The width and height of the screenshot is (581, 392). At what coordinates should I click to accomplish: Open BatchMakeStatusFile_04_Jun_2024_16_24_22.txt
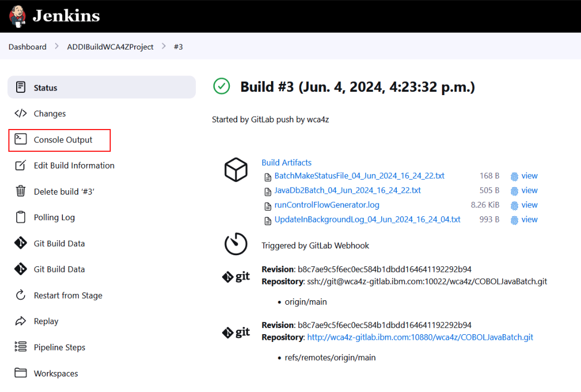coord(360,176)
